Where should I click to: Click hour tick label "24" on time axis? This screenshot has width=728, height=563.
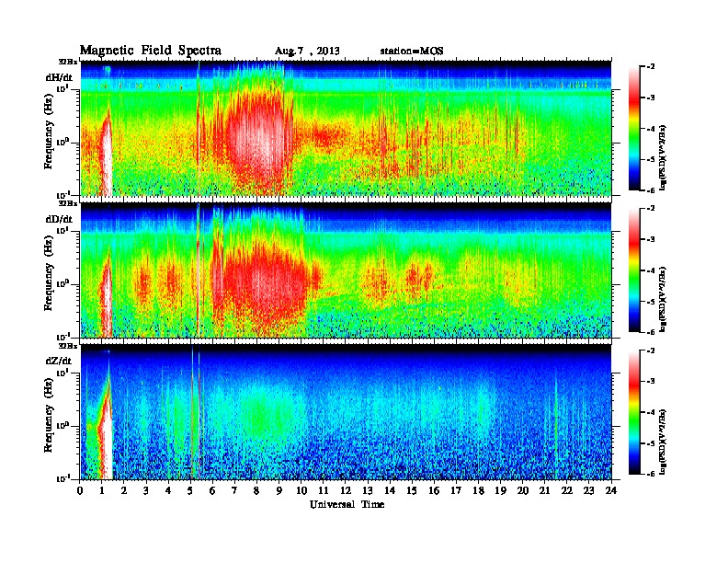click(611, 490)
